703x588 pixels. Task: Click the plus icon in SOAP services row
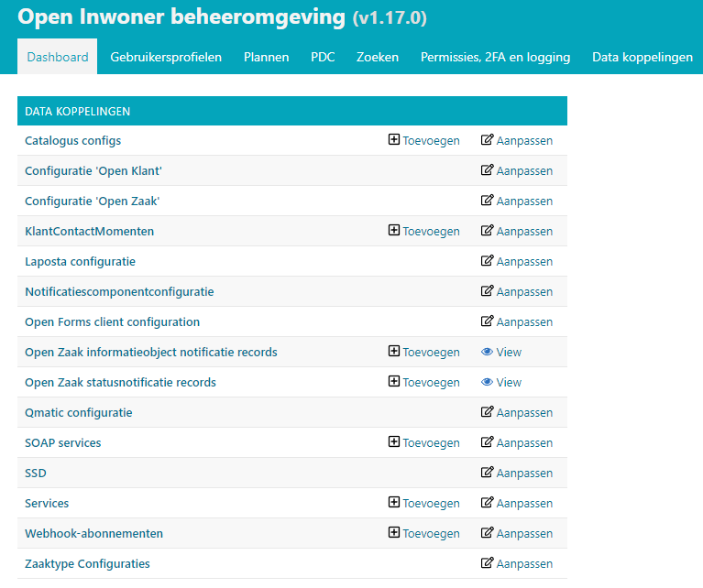[394, 442]
